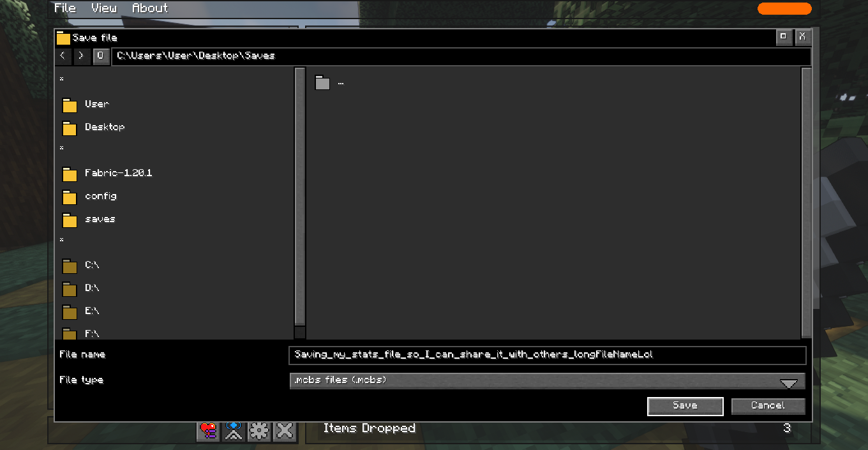Click the forward navigation arrow
Screen dimensions: 868x450
(81, 56)
